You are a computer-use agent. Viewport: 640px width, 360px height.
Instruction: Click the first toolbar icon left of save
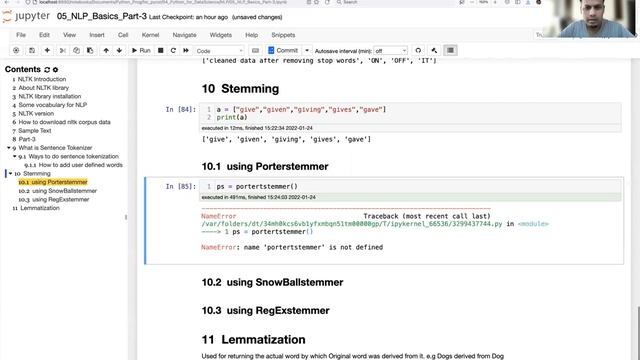click(x=16, y=50)
